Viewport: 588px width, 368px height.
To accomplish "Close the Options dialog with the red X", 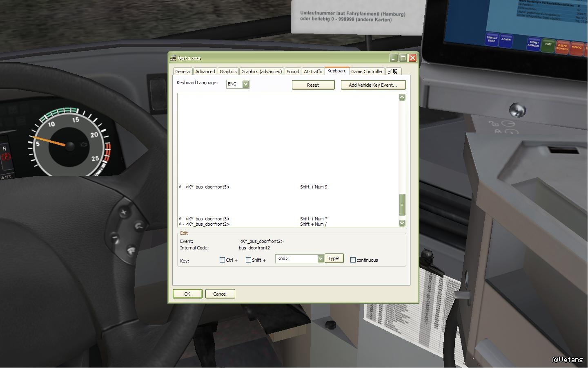I will (412, 58).
